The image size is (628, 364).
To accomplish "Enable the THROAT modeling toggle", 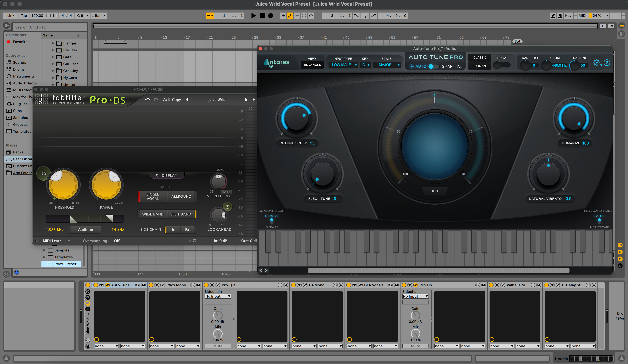I will tap(502, 65).
